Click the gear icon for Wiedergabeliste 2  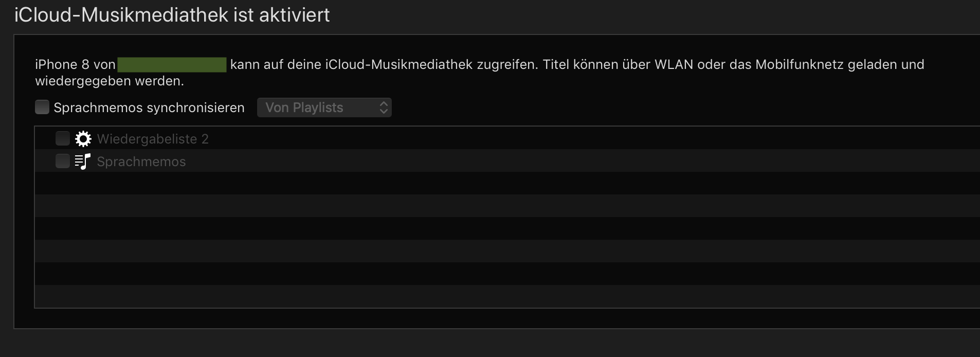pos(83,139)
